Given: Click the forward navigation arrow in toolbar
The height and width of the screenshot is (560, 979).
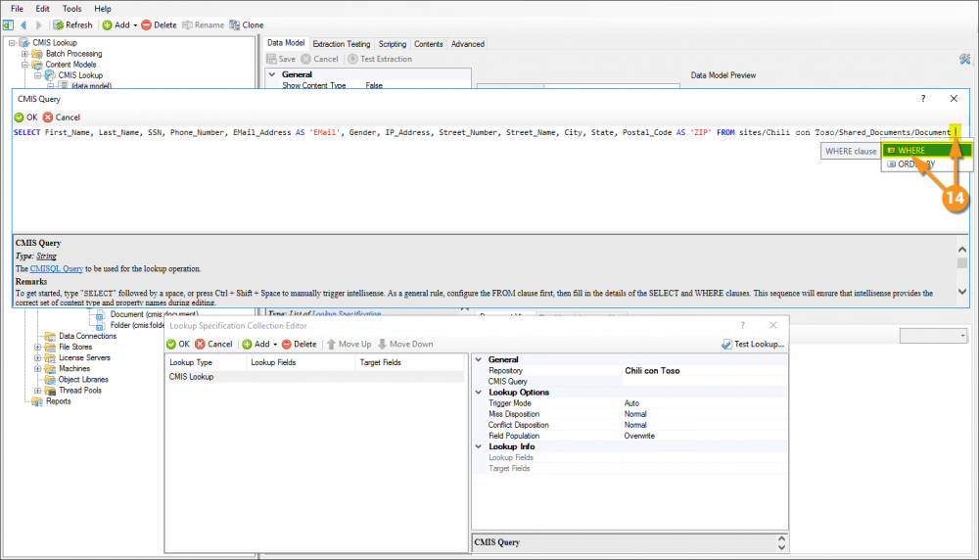Looking at the screenshot, I should coord(39,25).
